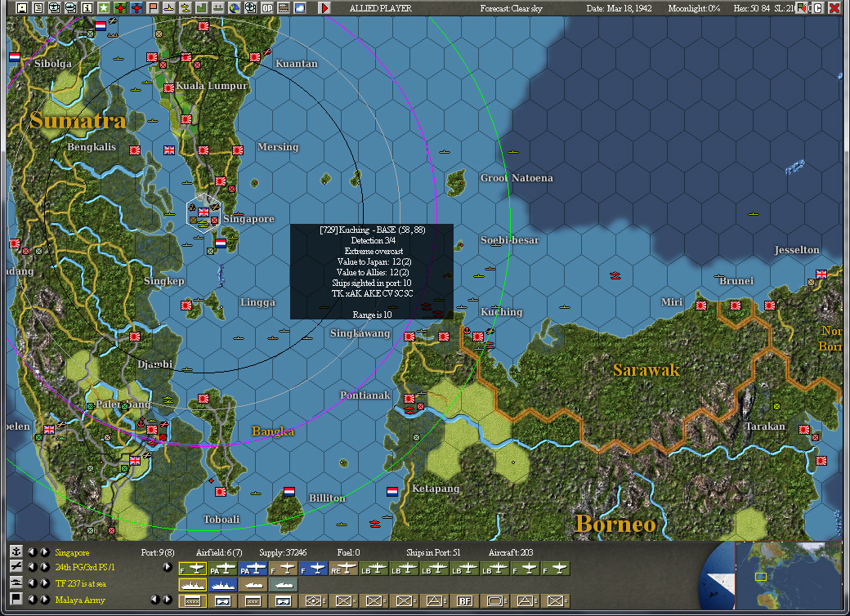Click the Forecast: Clear sky status text
This screenshot has height=616, width=850.
[512, 8]
